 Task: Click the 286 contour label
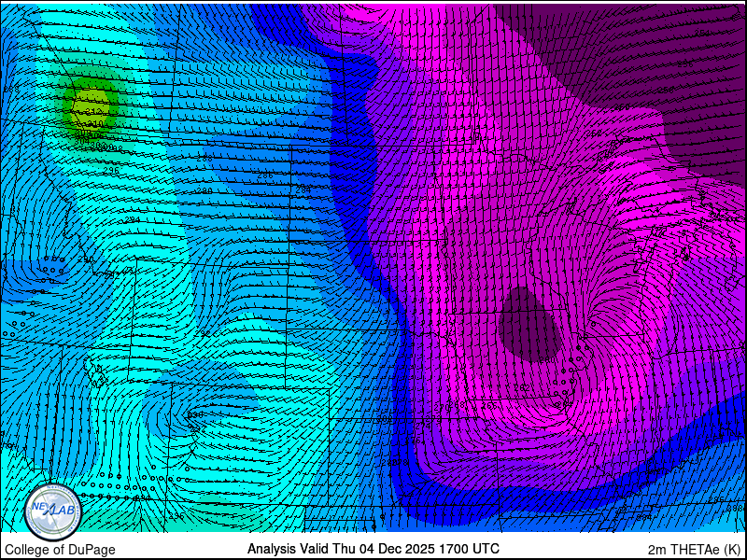coord(265,175)
